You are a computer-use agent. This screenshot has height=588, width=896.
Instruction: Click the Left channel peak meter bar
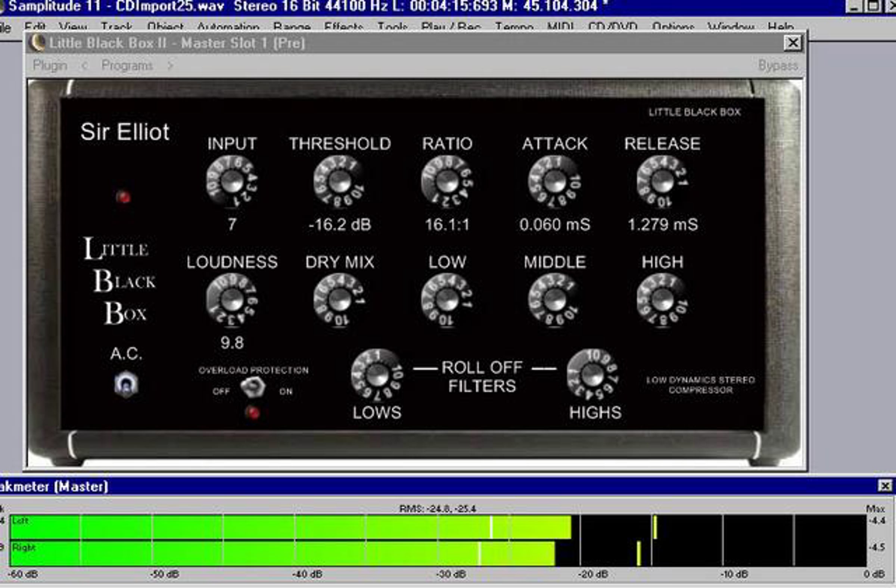coord(438,527)
